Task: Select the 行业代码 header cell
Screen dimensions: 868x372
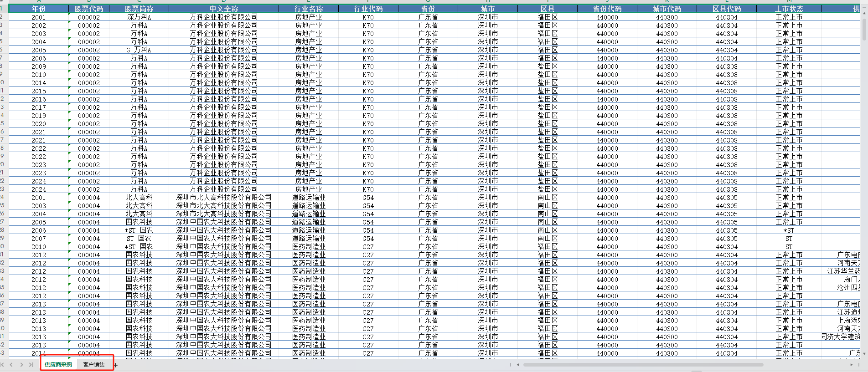Action: coord(368,9)
